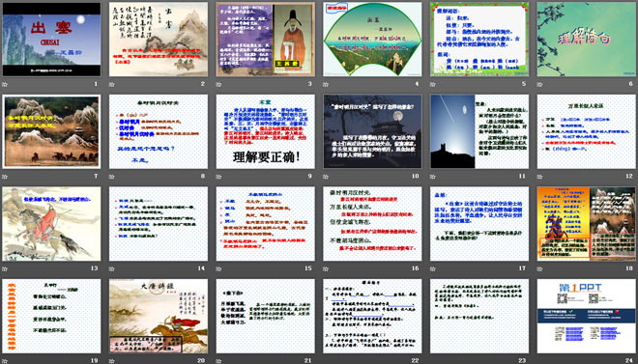Select slide 15 titled 不教胡马度阴山

pos(265,224)
